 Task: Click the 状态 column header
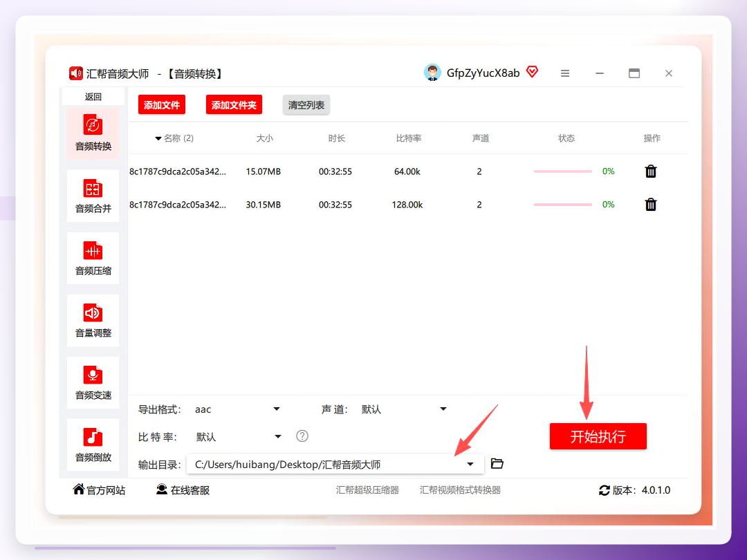[566, 138]
